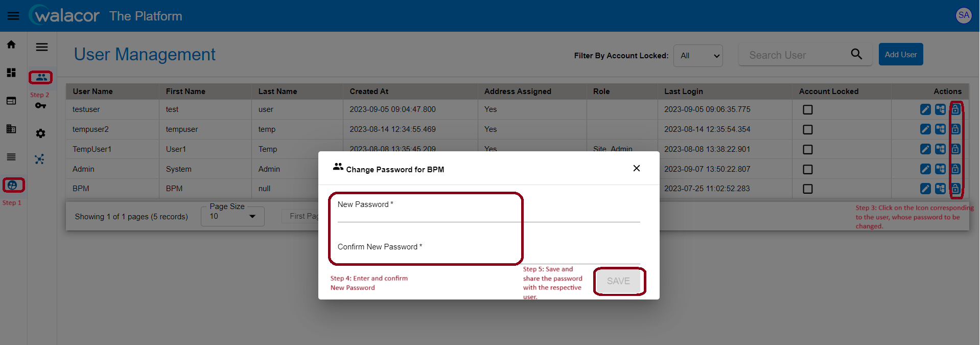
Task: Open the home icon in left sidebar
Action: point(11,44)
